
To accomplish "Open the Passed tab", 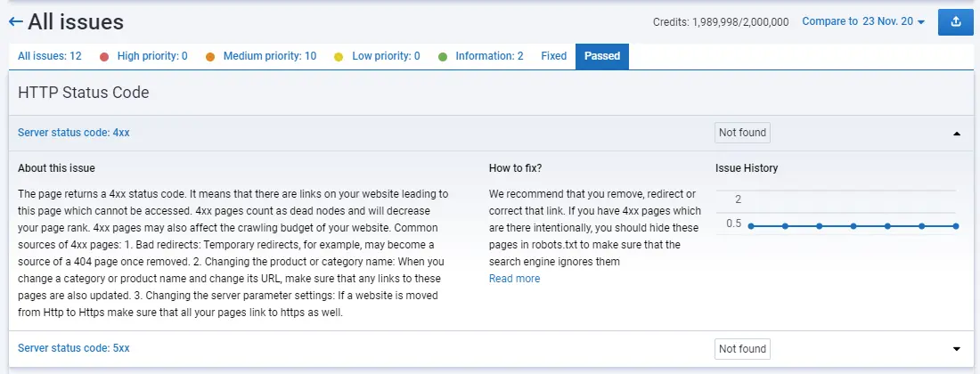I will [602, 56].
